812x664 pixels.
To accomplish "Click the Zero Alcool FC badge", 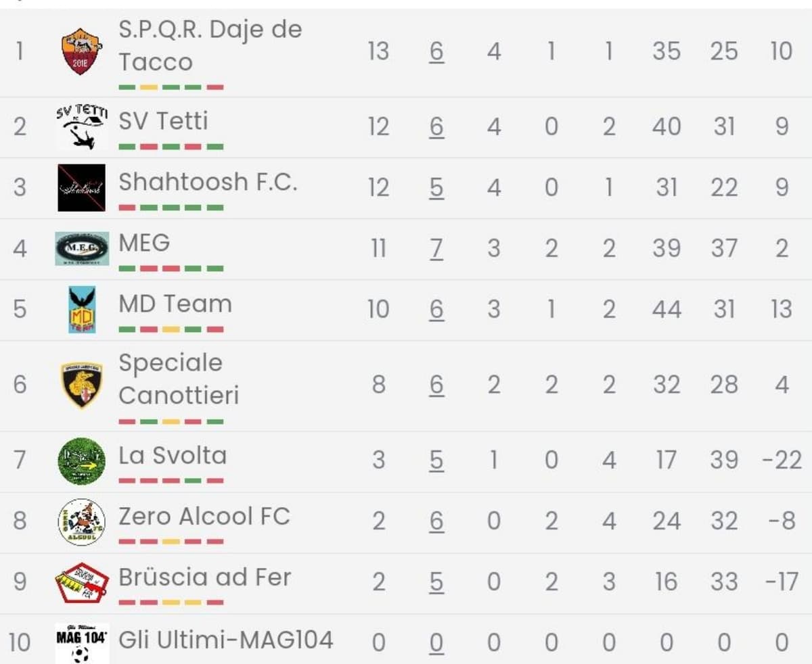I will coord(81,521).
